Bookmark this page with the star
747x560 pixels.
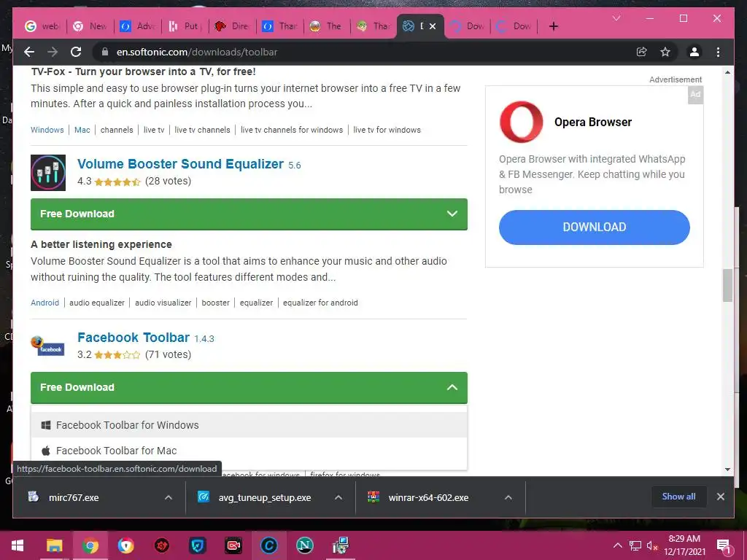pos(665,52)
